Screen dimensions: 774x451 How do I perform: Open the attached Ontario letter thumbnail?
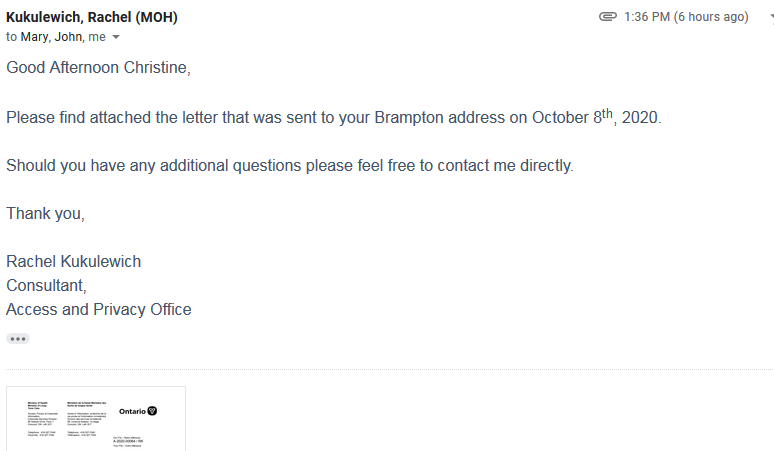96,418
